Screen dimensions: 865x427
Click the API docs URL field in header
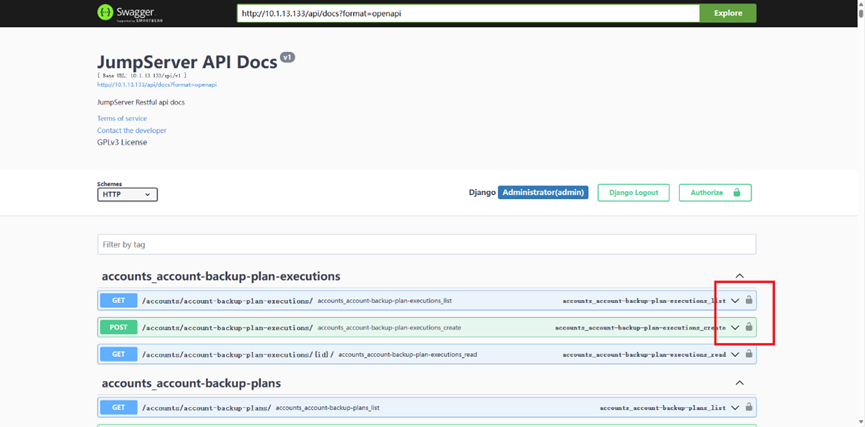[467, 13]
